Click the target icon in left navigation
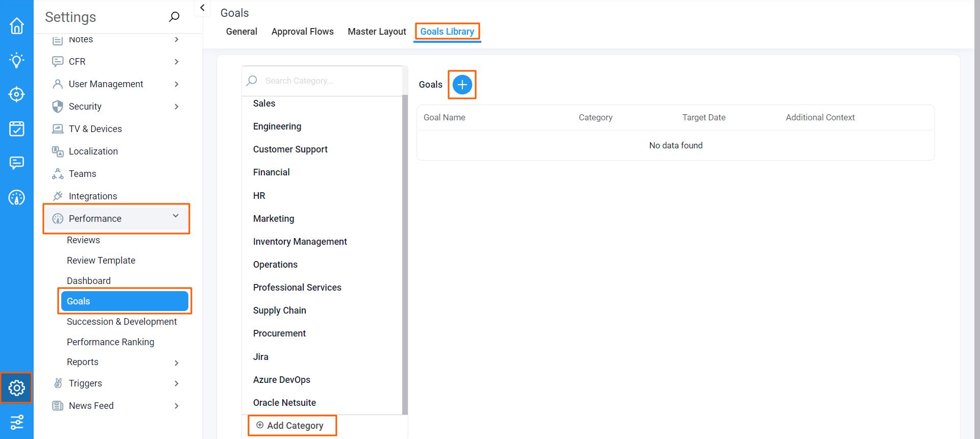The image size is (980, 439). pyautogui.click(x=17, y=94)
